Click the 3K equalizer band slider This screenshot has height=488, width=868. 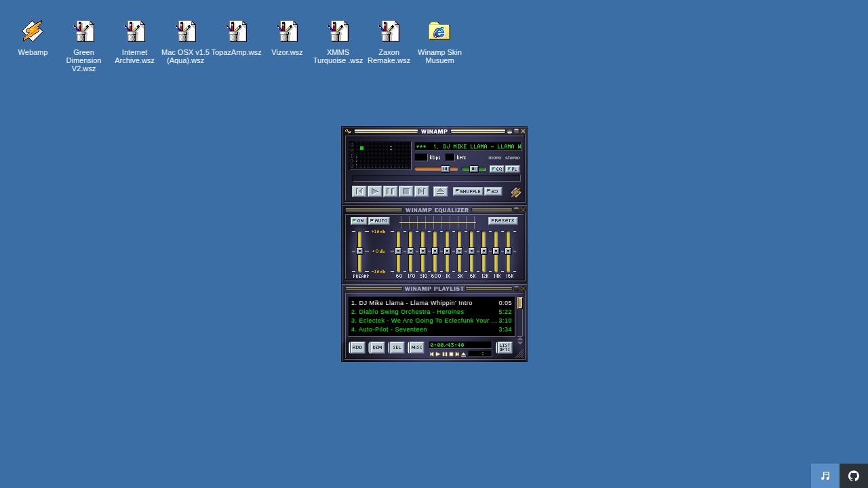click(x=459, y=251)
